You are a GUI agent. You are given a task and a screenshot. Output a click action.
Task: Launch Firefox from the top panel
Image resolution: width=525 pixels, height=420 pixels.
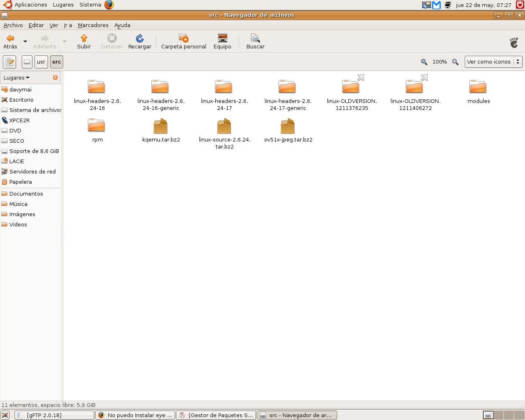[109, 5]
